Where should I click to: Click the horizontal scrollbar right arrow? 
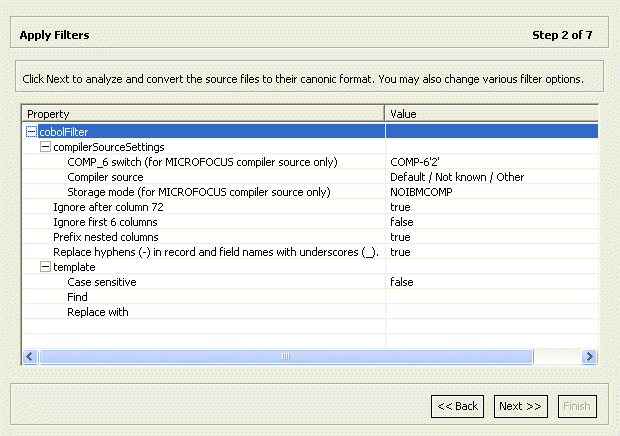[x=589, y=356]
